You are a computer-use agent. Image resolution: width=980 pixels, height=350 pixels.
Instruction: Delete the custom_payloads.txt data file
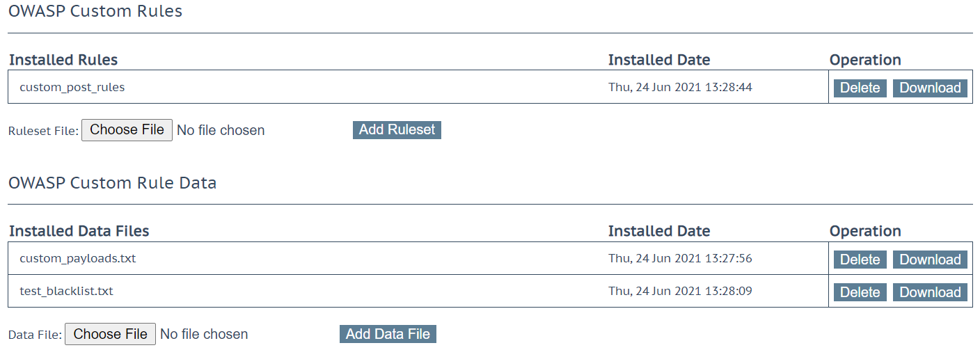860,260
